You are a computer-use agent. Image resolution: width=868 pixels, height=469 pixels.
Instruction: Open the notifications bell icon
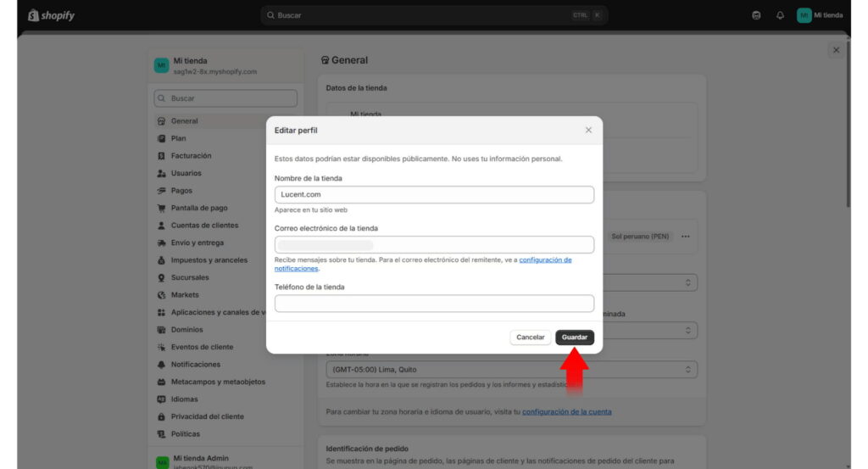click(x=780, y=15)
